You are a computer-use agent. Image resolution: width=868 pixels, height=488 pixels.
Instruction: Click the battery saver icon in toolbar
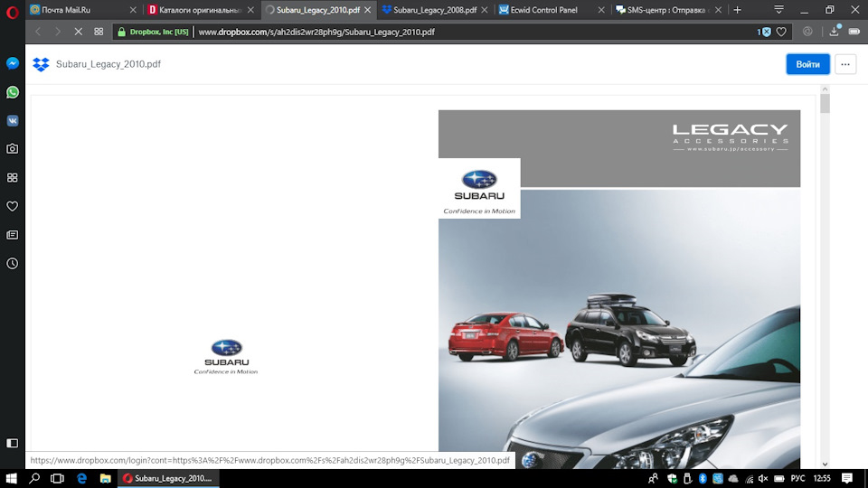coord(854,32)
